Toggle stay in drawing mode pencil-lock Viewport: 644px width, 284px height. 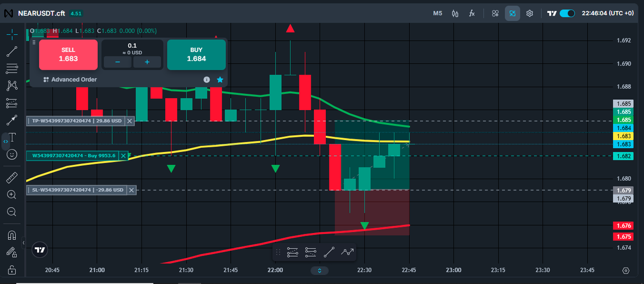pyautogui.click(x=11, y=252)
